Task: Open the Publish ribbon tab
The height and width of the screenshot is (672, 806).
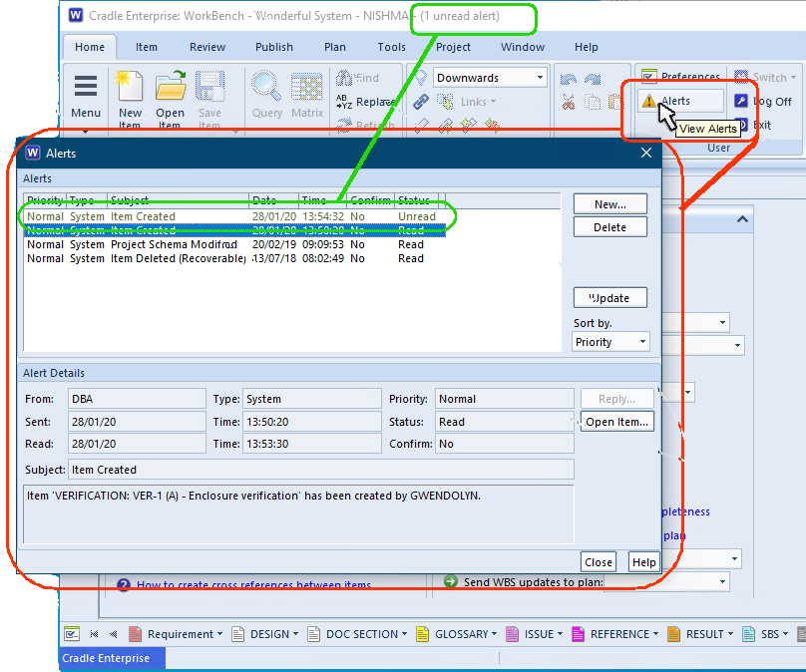Action: point(274,47)
